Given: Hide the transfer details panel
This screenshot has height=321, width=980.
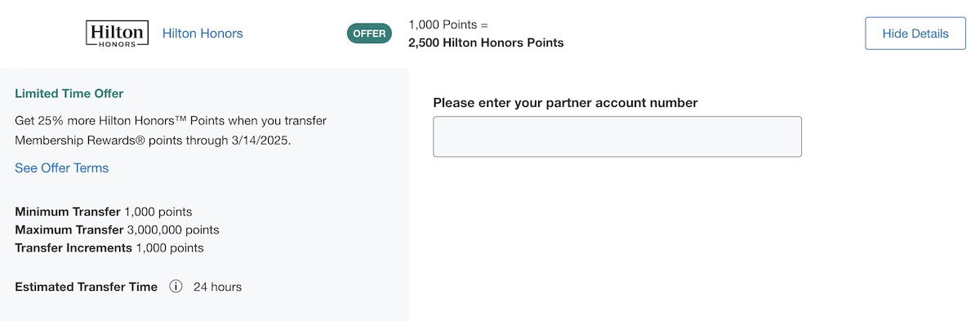Looking at the screenshot, I should (915, 33).
